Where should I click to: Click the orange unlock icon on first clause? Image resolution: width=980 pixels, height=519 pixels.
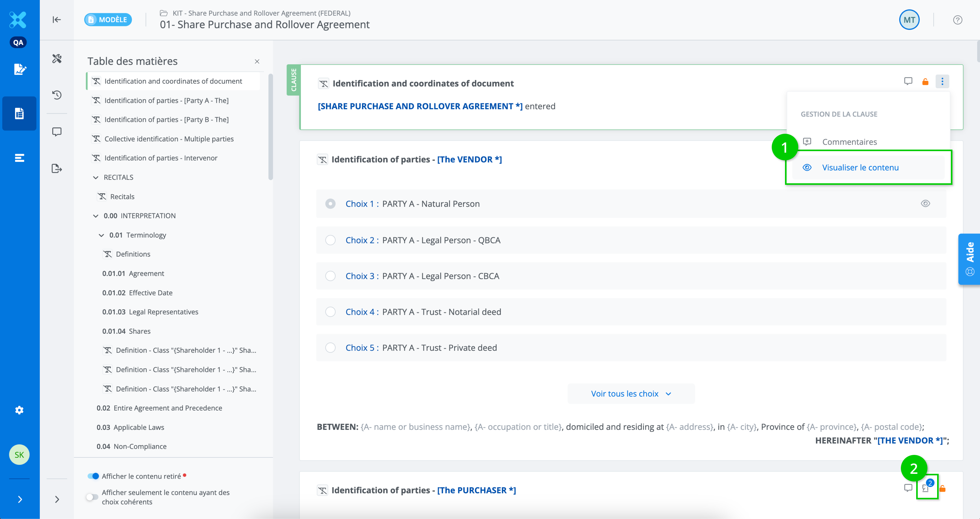pos(925,81)
